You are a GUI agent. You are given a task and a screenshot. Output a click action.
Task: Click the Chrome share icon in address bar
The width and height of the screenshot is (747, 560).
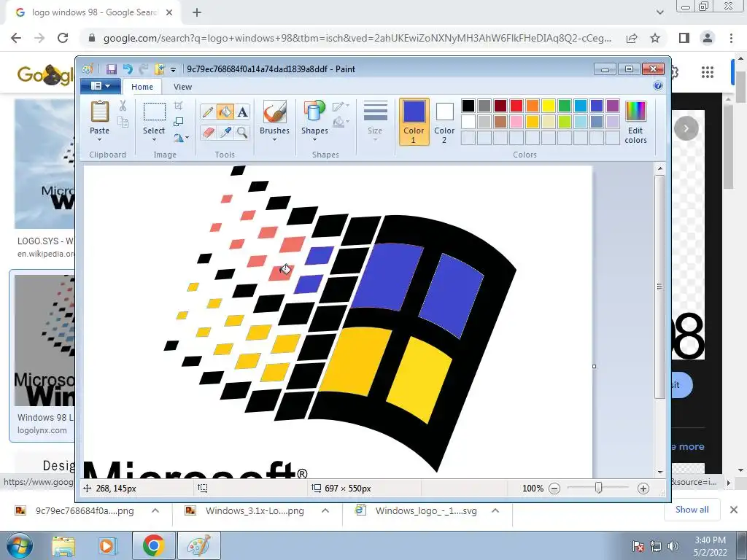coord(632,38)
